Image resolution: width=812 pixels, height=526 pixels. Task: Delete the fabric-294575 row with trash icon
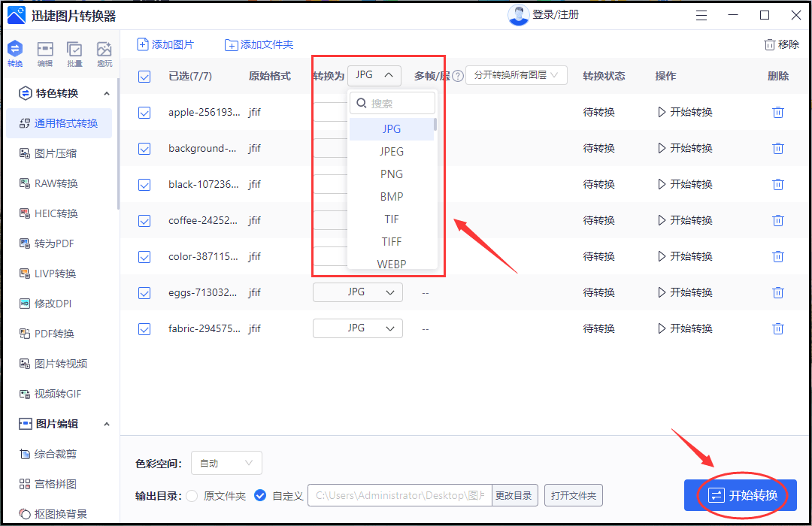[x=778, y=329]
